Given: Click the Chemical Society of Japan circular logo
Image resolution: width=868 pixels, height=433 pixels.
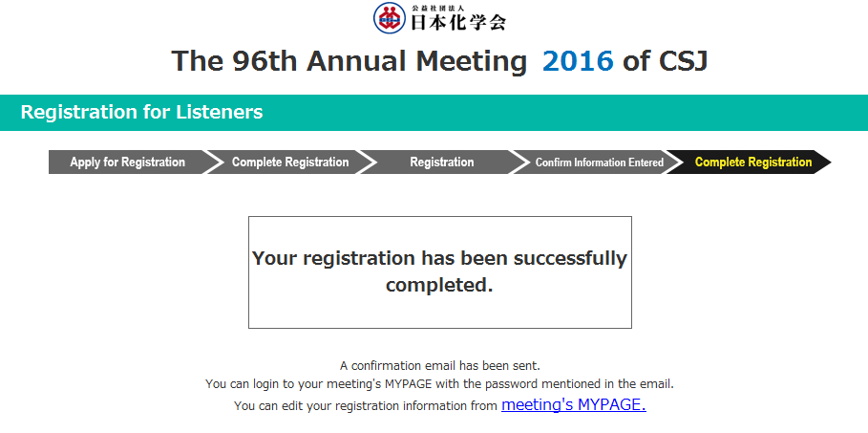Looking at the screenshot, I should click(x=390, y=18).
